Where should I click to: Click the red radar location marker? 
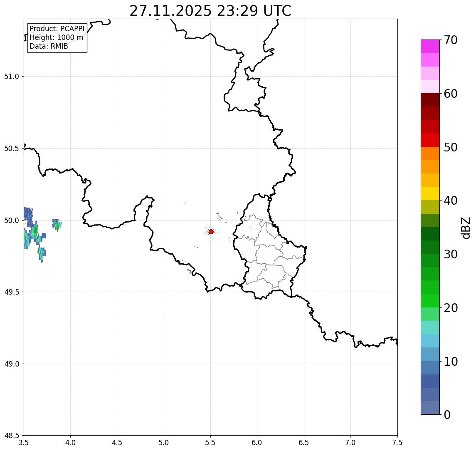click(211, 232)
